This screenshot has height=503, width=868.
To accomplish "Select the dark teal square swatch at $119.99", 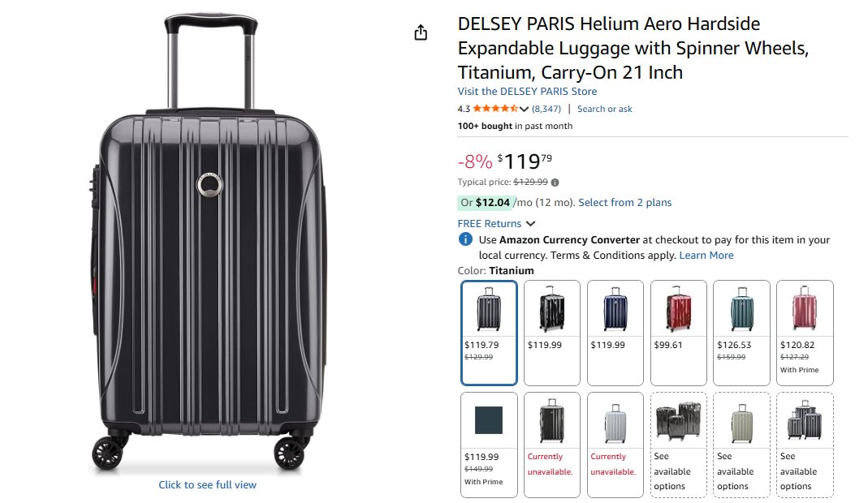I will pos(489,444).
